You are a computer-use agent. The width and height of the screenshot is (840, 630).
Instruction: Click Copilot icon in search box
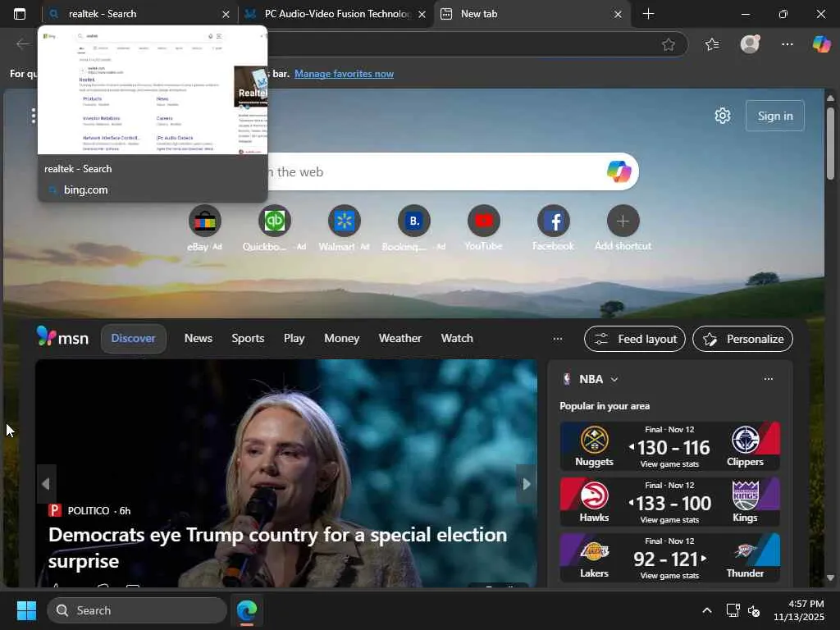pyautogui.click(x=619, y=171)
